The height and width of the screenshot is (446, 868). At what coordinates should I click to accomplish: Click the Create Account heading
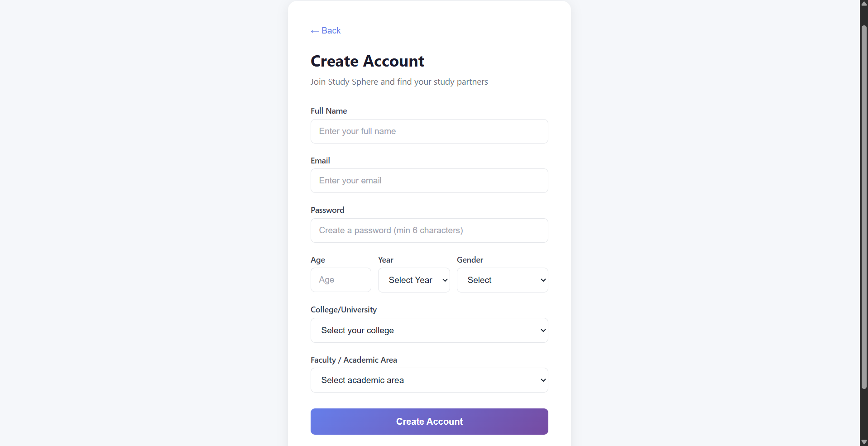click(367, 61)
